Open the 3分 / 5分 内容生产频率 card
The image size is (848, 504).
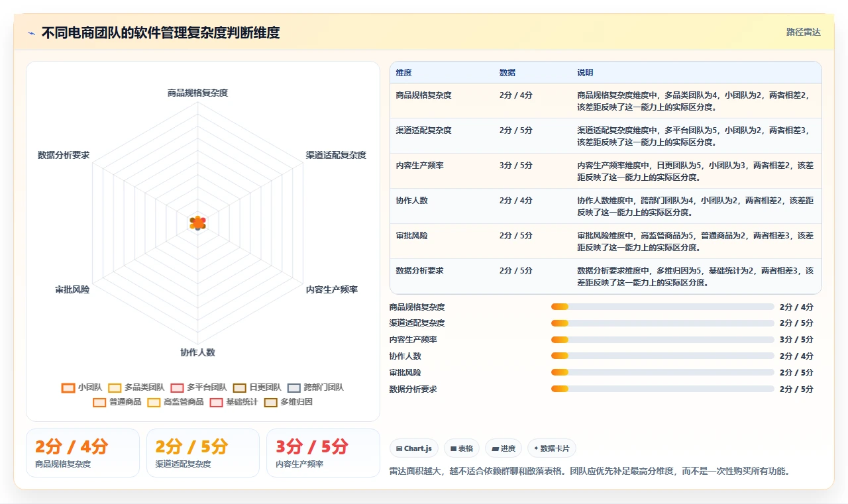coord(323,453)
